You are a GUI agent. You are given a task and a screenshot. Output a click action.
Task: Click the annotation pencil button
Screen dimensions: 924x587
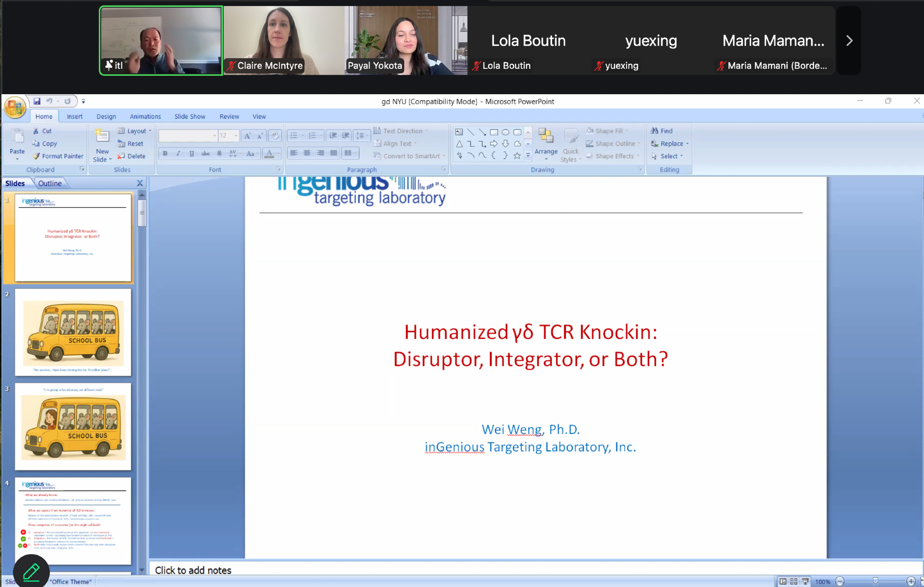(31, 572)
